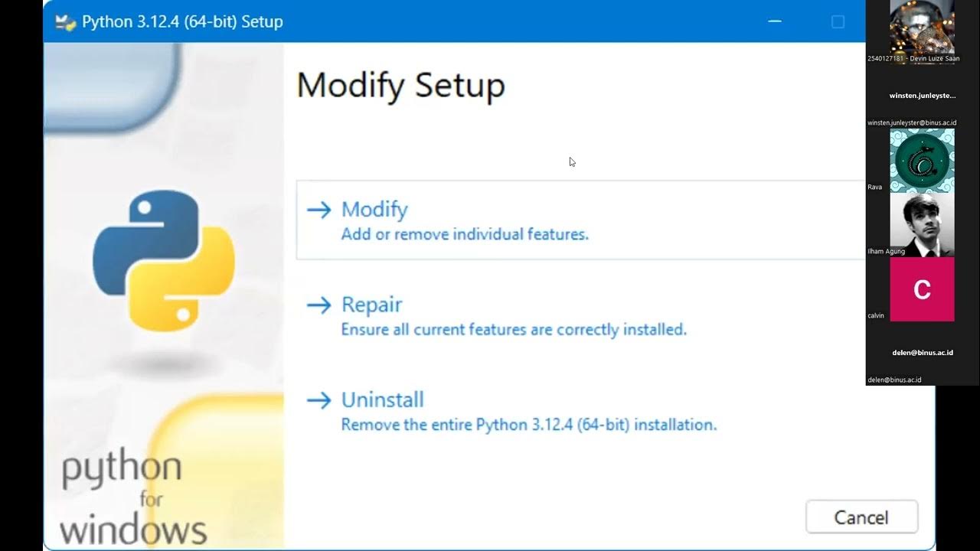Click the Python installer icon in title bar

(x=66, y=22)
